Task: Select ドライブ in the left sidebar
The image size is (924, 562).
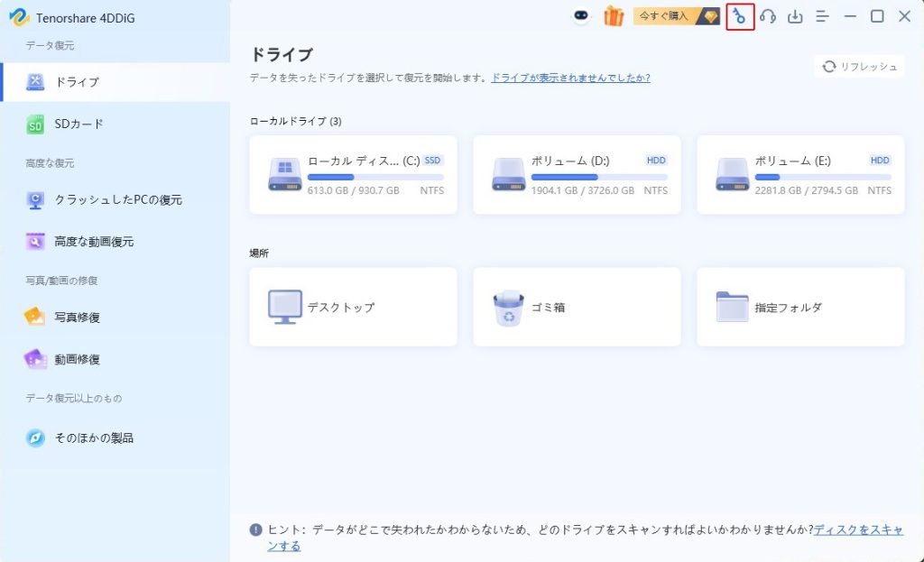Action: point(77,82)
